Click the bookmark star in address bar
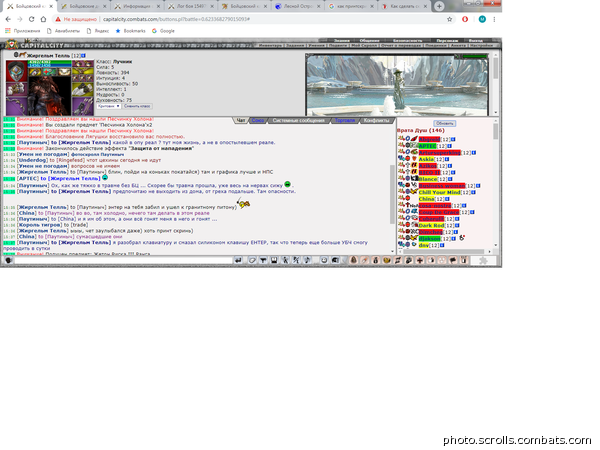600x450 pixels. click(450, 19)
